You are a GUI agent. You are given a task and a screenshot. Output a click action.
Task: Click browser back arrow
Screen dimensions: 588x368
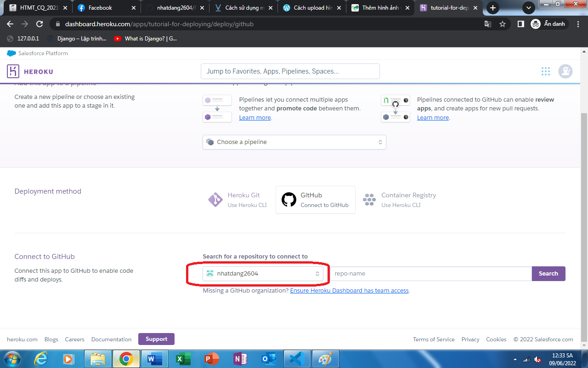click(10, 24)
